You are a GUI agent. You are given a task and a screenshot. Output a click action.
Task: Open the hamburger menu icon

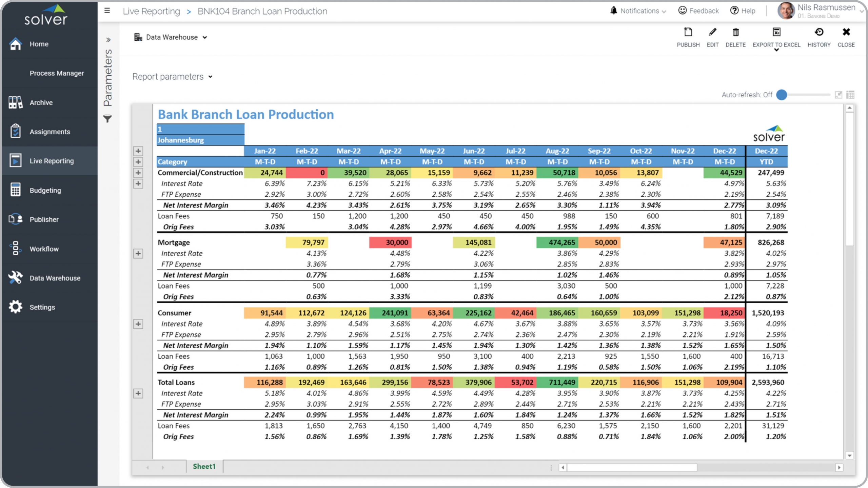click(107, 11)
